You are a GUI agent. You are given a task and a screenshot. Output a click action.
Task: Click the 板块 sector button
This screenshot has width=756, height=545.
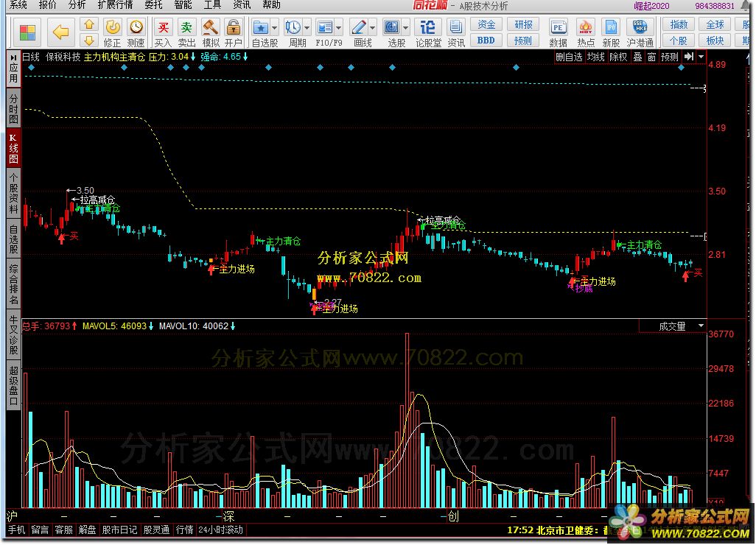715,41
